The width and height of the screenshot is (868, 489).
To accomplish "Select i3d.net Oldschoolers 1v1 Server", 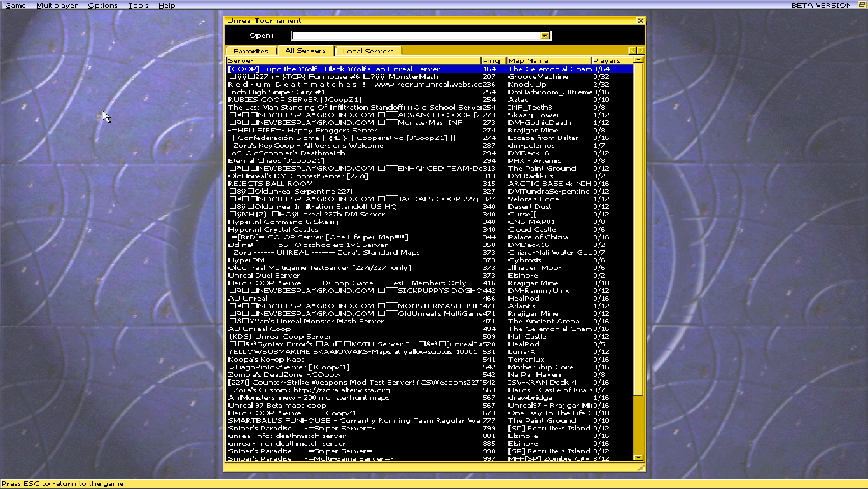I will click(430, 244).
